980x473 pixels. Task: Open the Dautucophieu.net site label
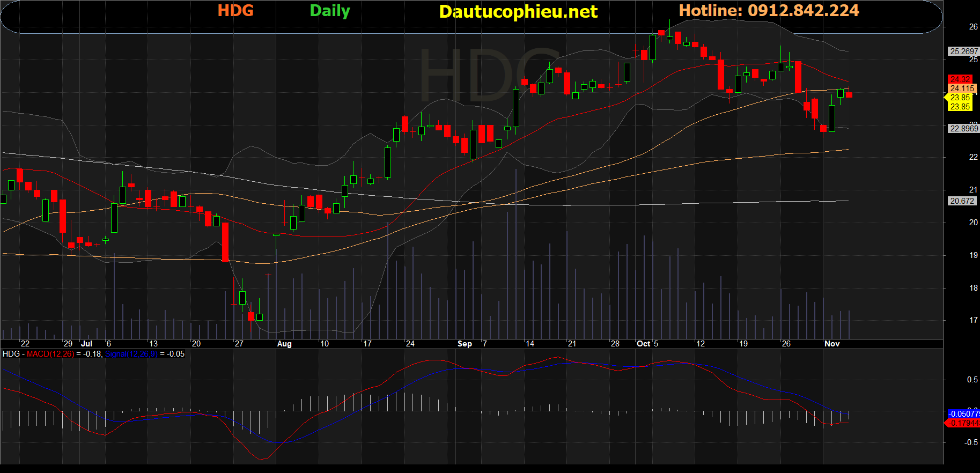[518, 12]
